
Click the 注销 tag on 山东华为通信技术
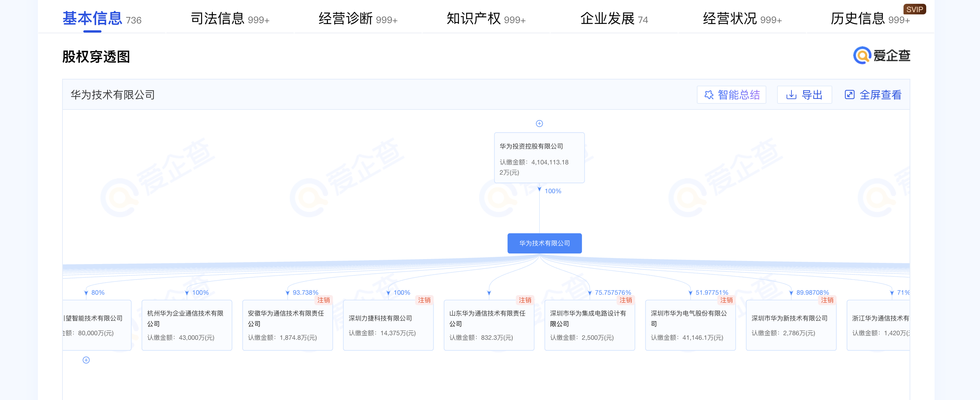524,300
